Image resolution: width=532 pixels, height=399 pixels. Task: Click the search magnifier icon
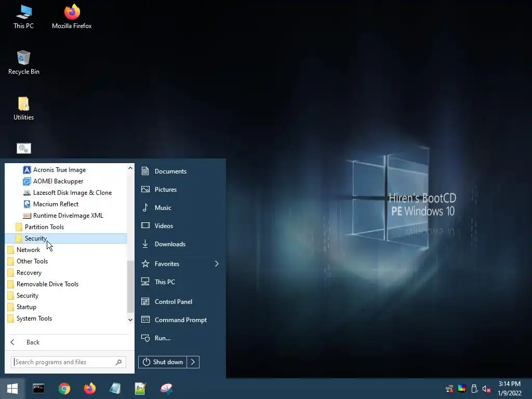tap(119, 362)
